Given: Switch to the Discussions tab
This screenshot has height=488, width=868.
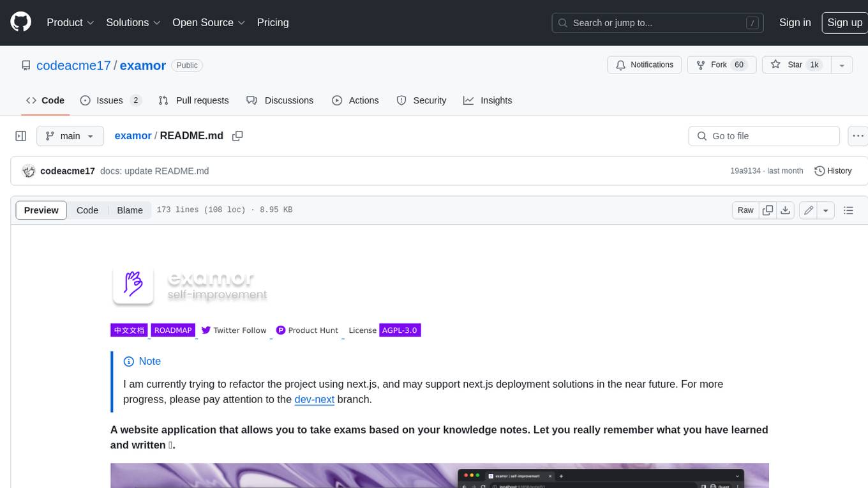Looking at the screenshot, I should (280, 100).
